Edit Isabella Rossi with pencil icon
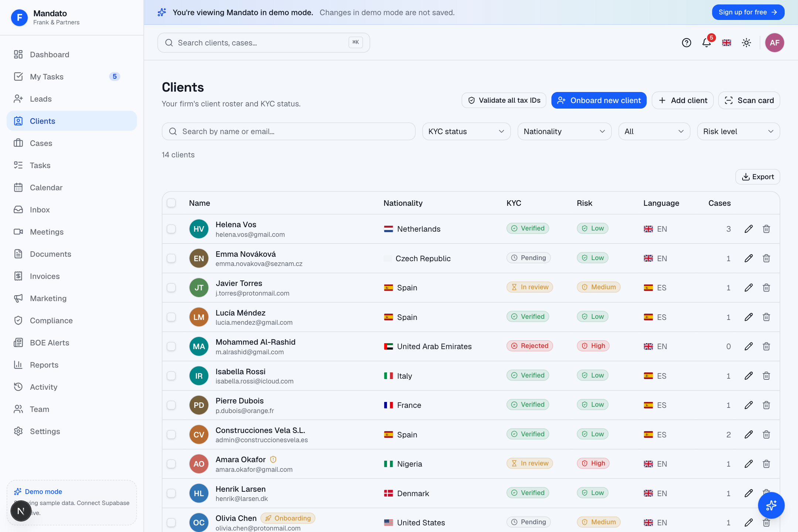 pos(748,376)
